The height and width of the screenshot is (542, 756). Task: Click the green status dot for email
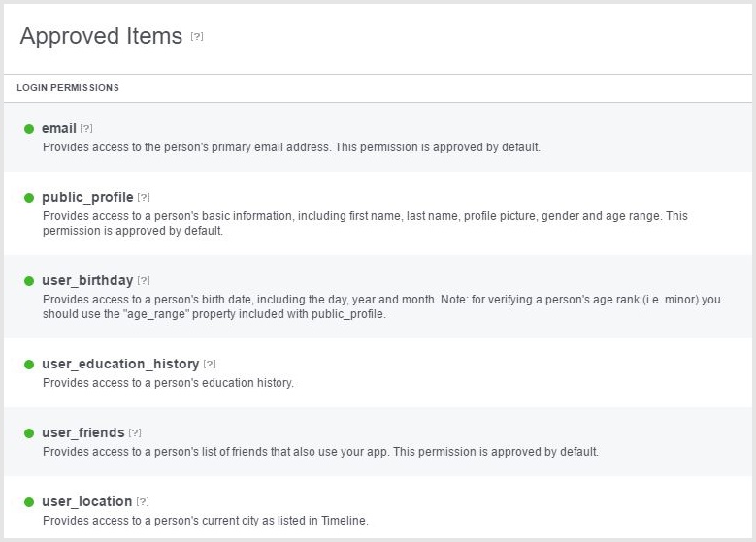(29, 129)
